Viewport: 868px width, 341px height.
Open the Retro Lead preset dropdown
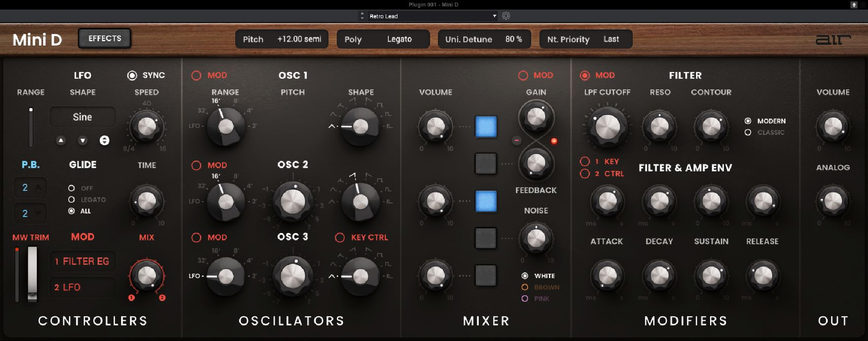tap(433, 16)
